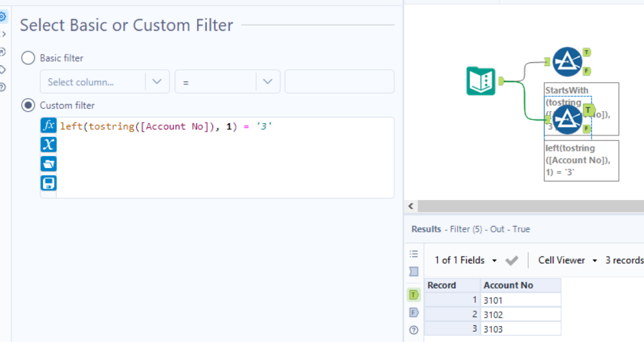644x342 pixels.
Task: Click the cell containing 3102
Action: pyautogui.click(x=520, y=314)
